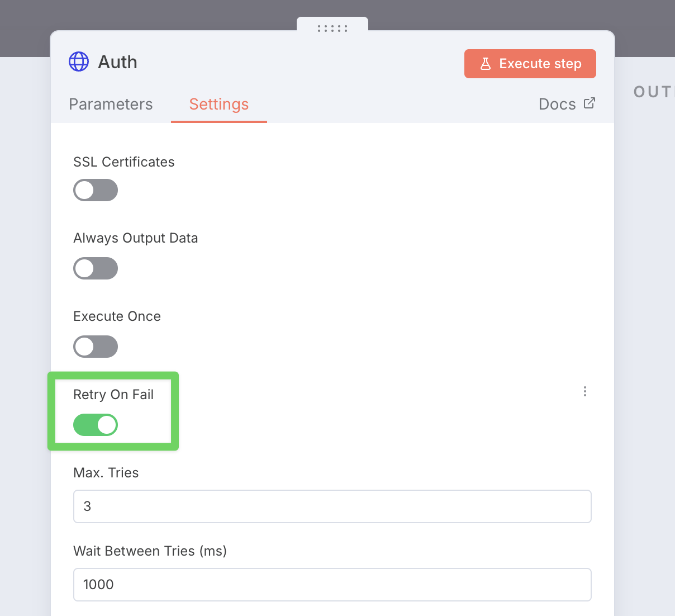The height and width of the screenshot is (616, 675).
Task: Click the OUTPUT panel heading
Action: click(654, 92)
